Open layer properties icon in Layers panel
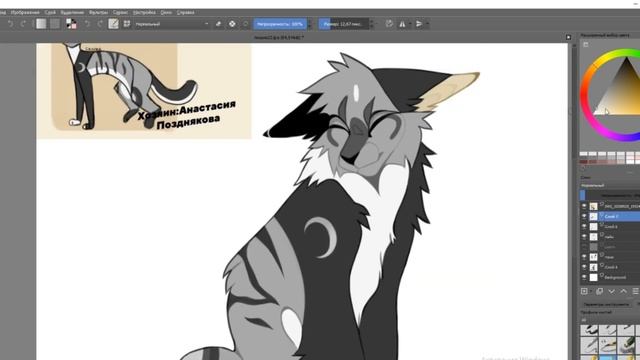 (x=636, y=291)
